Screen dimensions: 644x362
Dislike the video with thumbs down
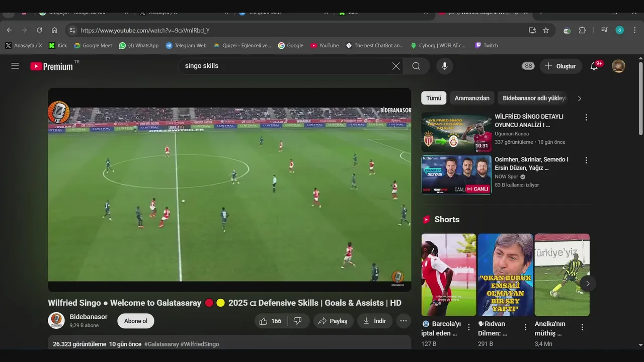(298, 321)
